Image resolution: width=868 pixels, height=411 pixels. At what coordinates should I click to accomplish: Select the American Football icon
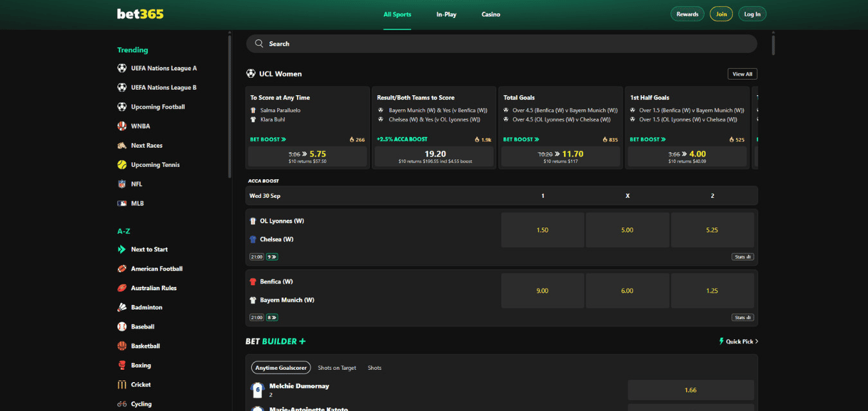click(122, 268)
